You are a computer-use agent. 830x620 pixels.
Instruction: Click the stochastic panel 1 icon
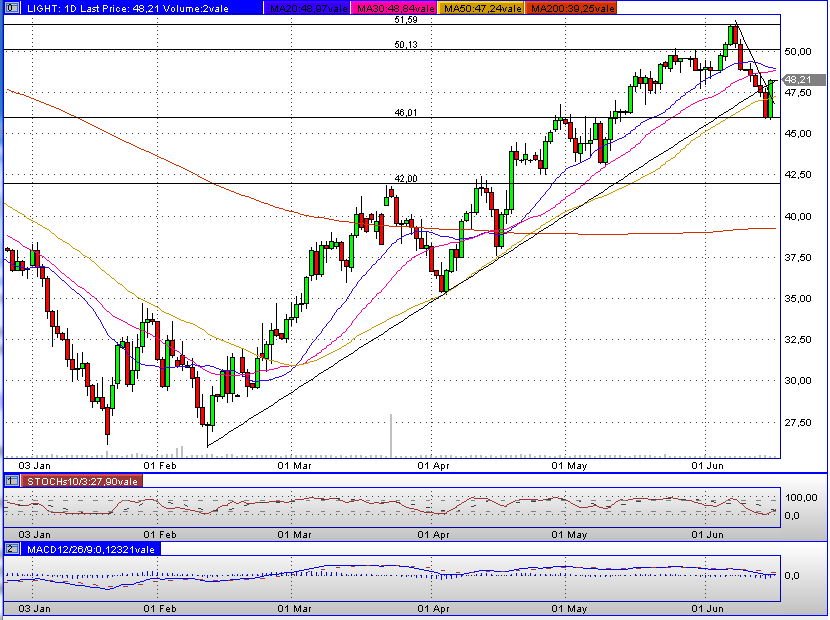tap(12, 481)
